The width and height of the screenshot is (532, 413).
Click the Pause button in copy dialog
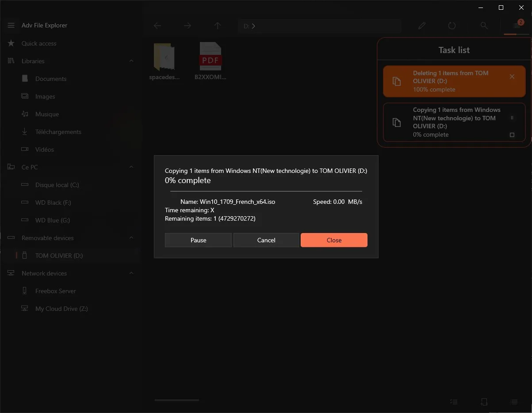point(198,240)
